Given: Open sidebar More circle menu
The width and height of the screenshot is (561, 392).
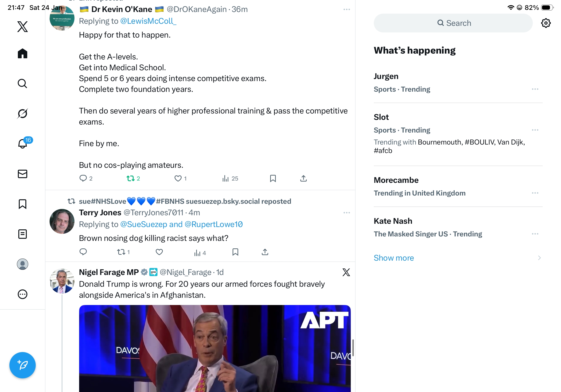Looking at the screenshot, I should (x=23, y=294).
